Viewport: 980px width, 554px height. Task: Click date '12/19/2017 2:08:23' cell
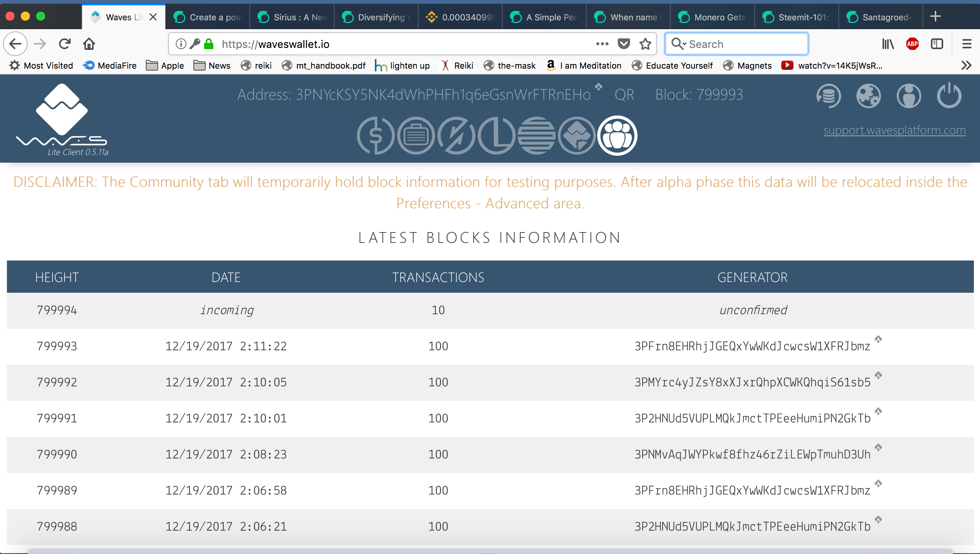(x=226, y=454)
